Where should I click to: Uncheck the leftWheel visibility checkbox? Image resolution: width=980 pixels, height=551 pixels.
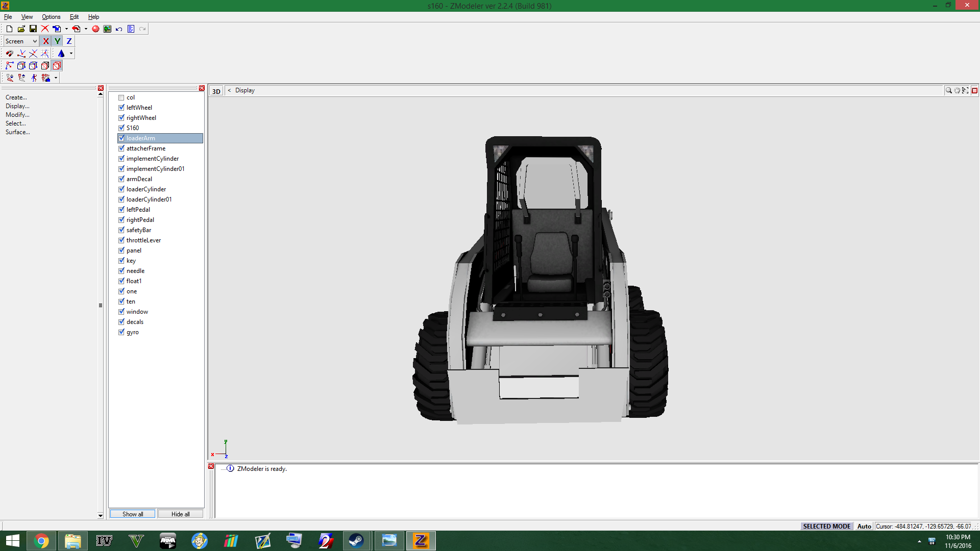[x=121, y=108]
